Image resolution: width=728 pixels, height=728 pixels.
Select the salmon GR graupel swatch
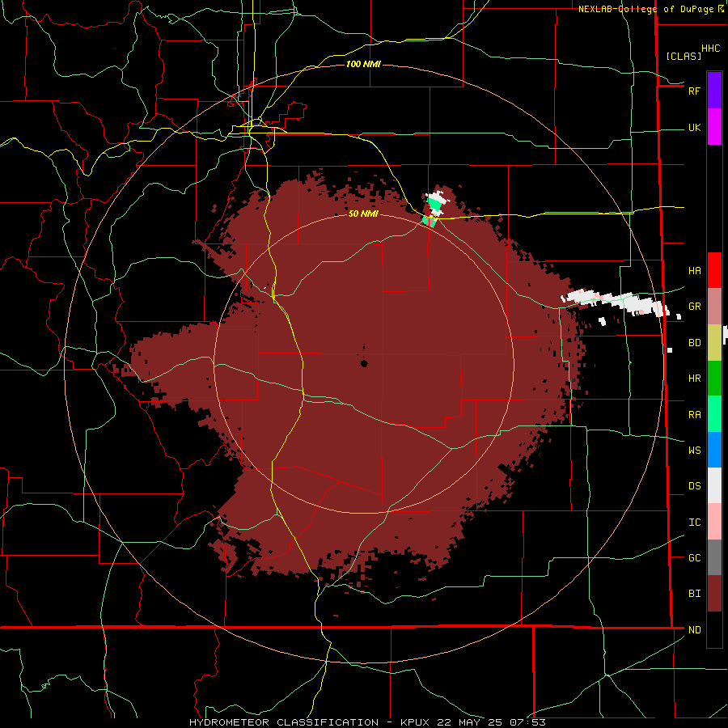click(x=714, y=307)
